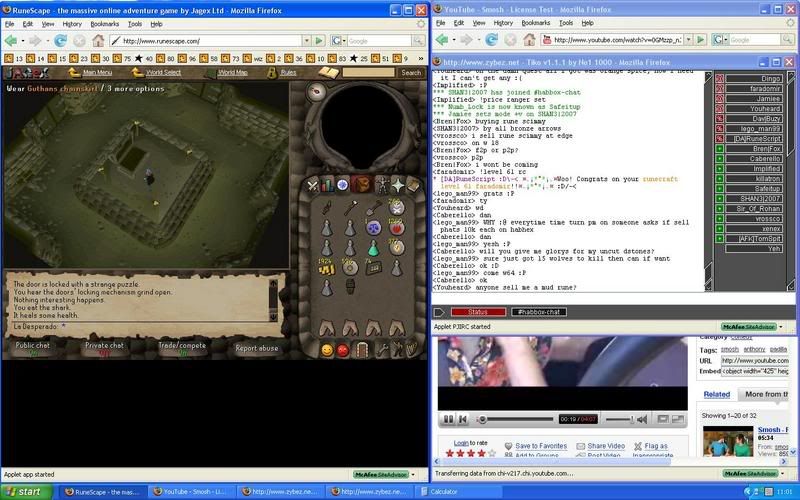This screenshot has width=800, height=500.
Task: Go back in the YouTube Firefox window
Action: point(442,39)
